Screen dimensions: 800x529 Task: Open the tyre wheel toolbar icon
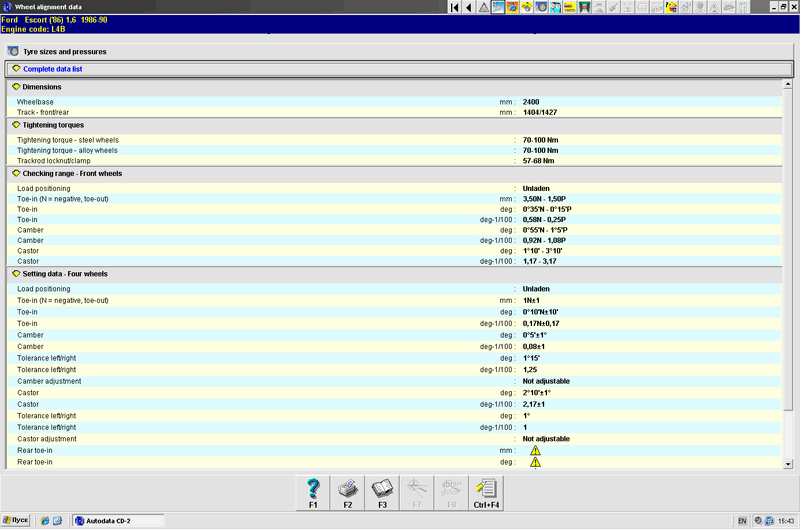click(541, 7)
